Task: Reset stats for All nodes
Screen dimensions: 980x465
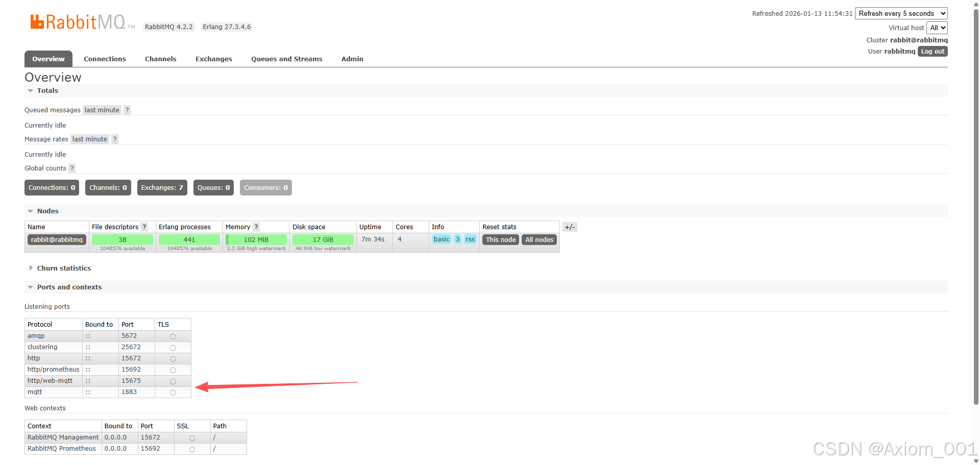Action: (x=538, y=239)
